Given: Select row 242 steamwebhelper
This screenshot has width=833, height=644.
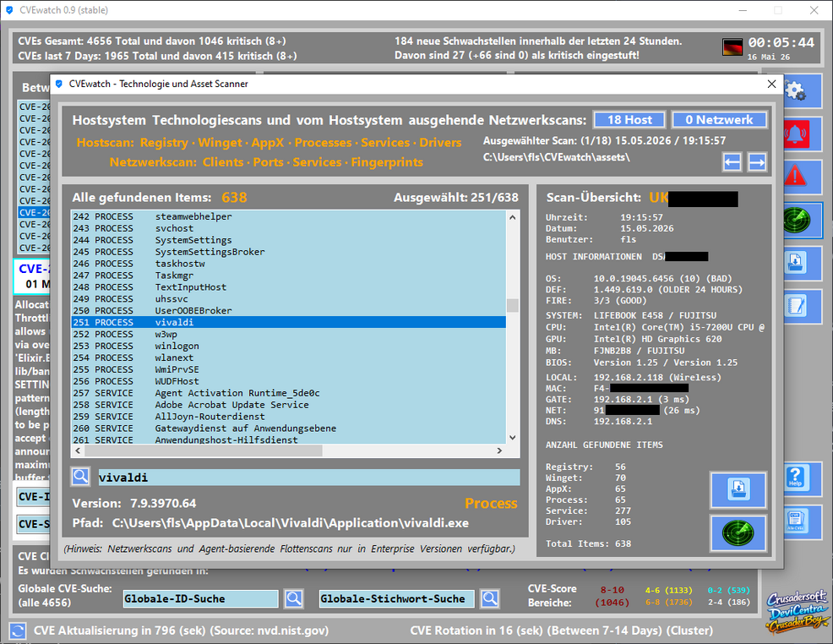Looking at the screenshot, I should [x=288, y=217].
